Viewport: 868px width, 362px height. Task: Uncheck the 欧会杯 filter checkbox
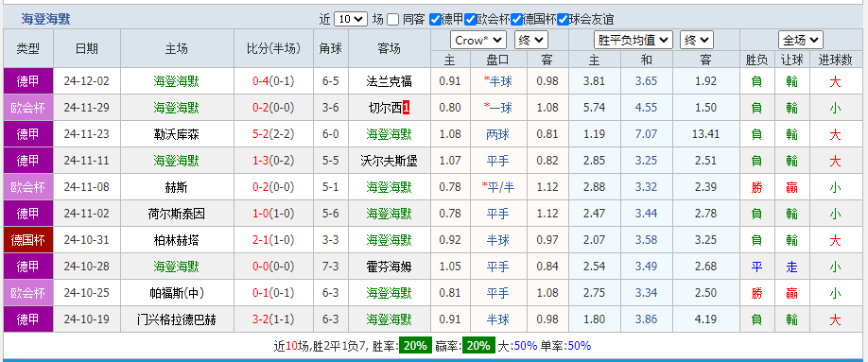(471, 19)
